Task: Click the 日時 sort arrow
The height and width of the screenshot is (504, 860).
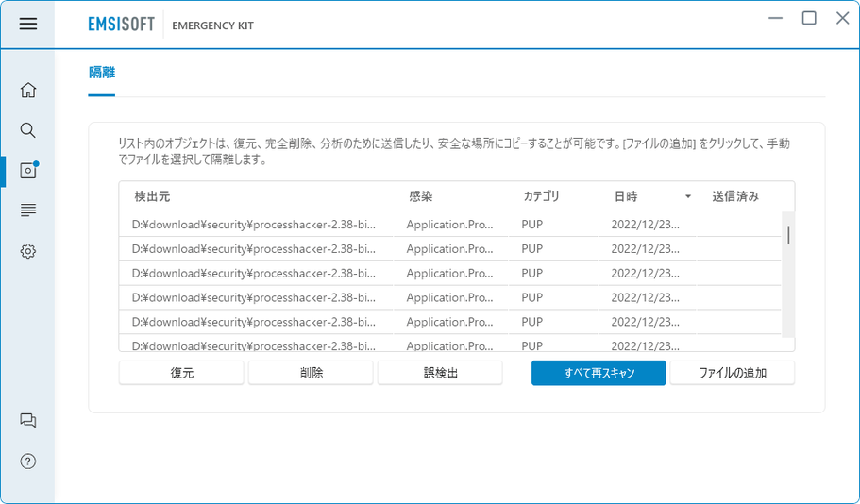Action: click(688, 197)
